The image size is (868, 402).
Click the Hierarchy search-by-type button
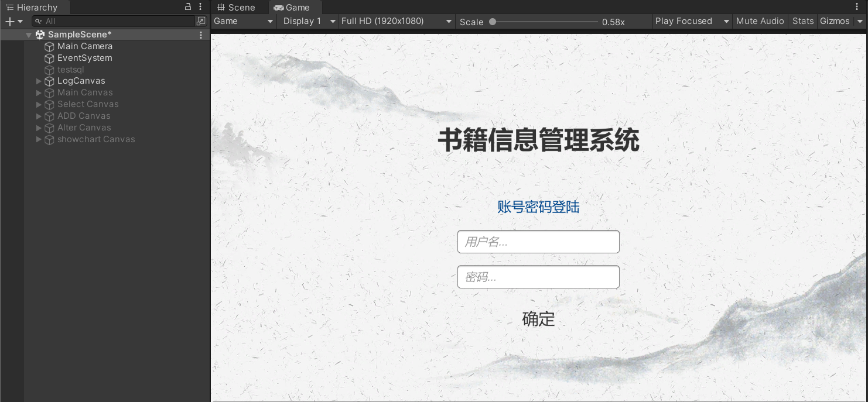coord(201,21)
